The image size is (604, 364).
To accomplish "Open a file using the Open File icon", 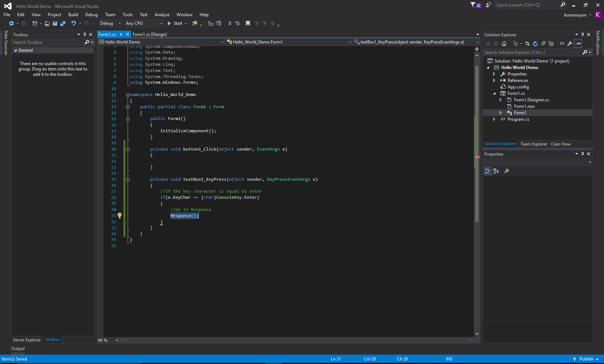I will coord(47,23).
